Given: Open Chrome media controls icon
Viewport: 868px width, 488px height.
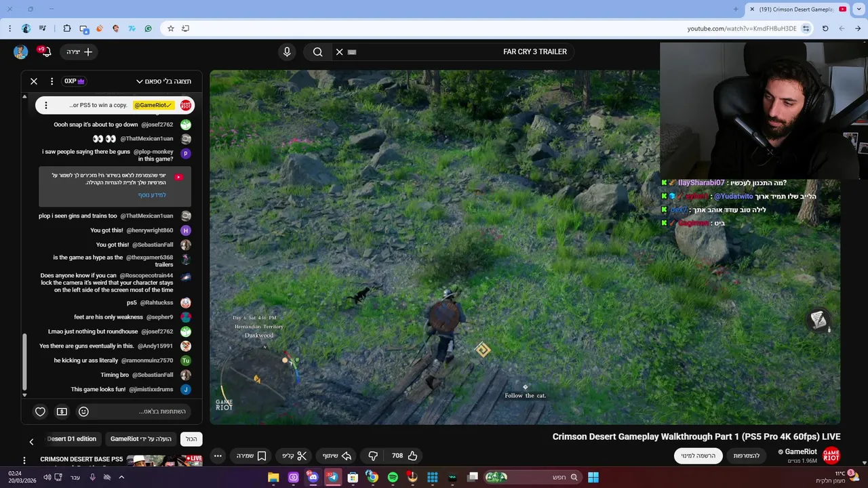Looking at the screenshot, I should click(x=43, y=28).
